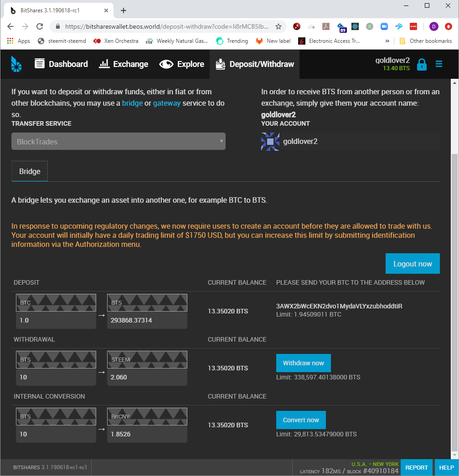This screenshot has height=476, width=459.
Task: Open the Electronic Access bookmark
Action: [329, 41]
